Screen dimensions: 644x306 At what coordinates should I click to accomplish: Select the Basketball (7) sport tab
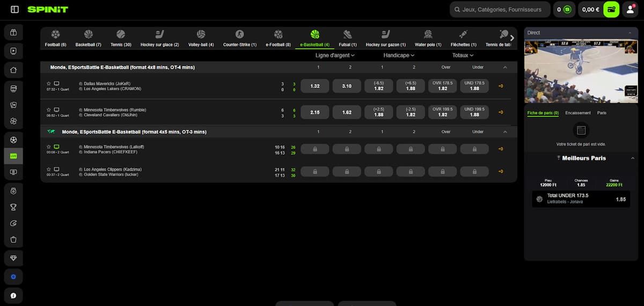point(89,38)
